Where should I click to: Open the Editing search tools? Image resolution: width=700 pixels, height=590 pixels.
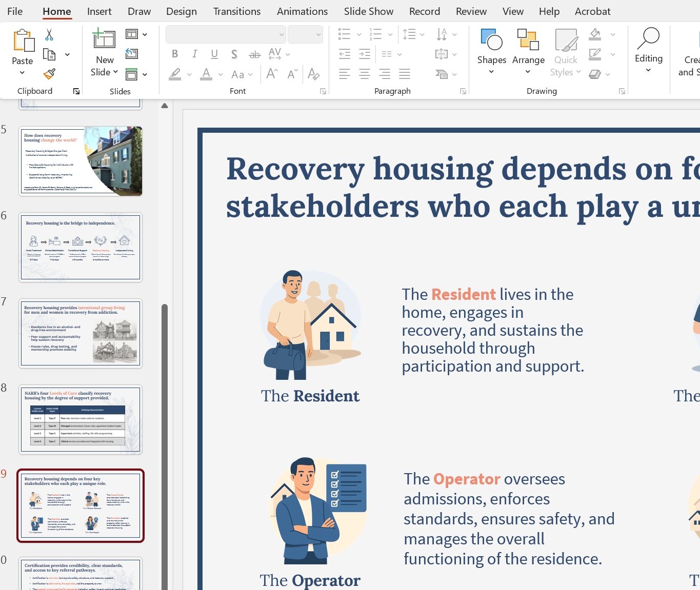(x=648, y=50)
